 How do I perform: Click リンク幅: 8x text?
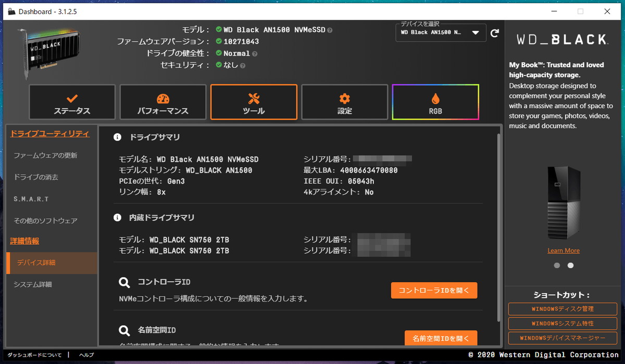click(142, 192)
